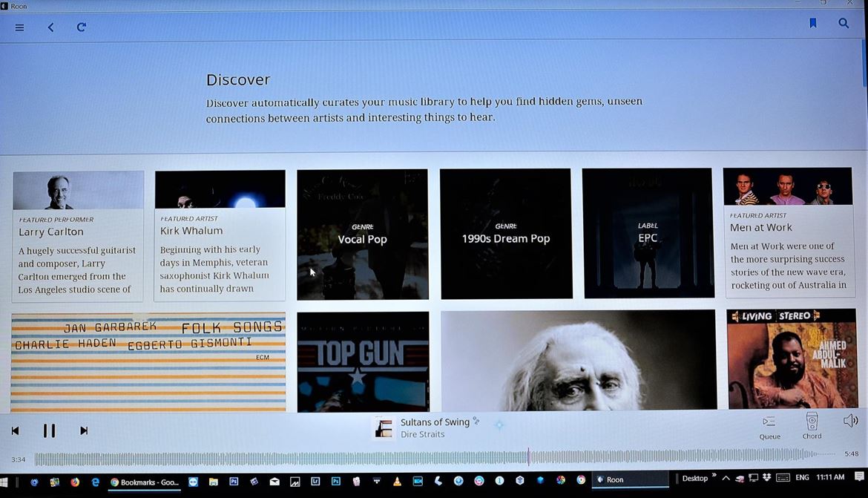Click the page vertical scrollbar
The image size is (868, 498).
[x=865, y=64]
